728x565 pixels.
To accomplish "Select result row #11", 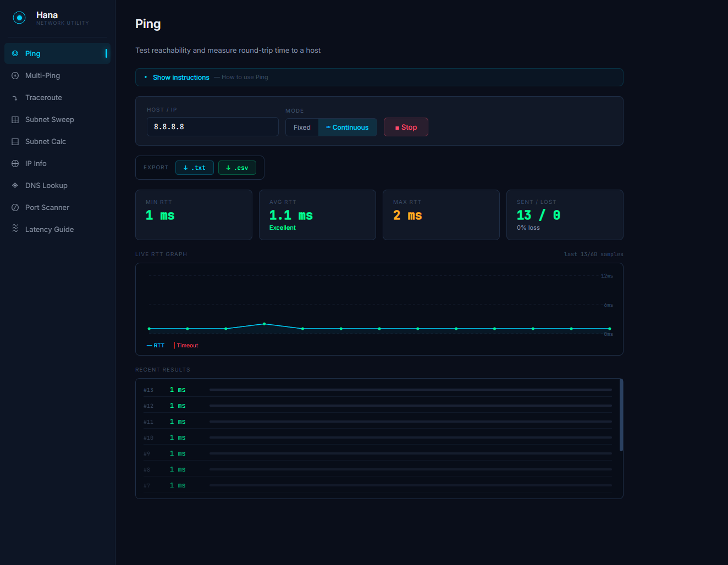I will (378, 422).
